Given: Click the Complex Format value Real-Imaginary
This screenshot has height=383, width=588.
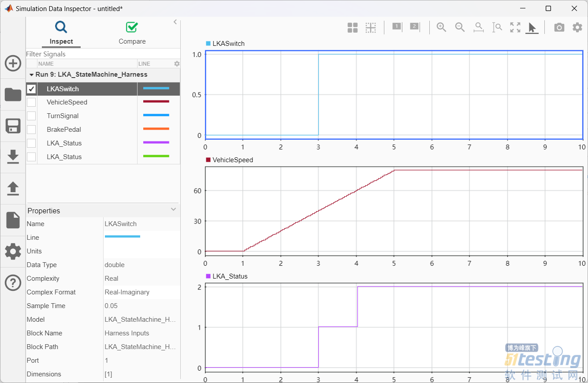Looking at the screenshot, I should point(127,292).
